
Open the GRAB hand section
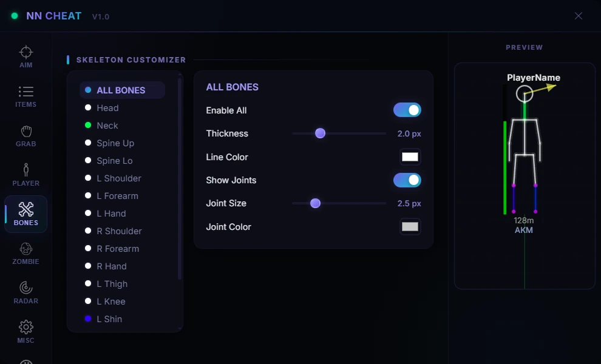[x=25, y=135]
